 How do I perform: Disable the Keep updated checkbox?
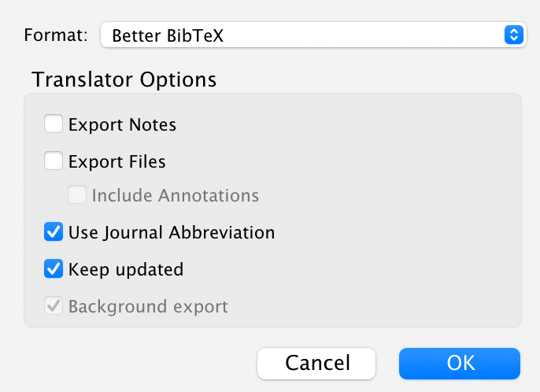pos(54,268)
